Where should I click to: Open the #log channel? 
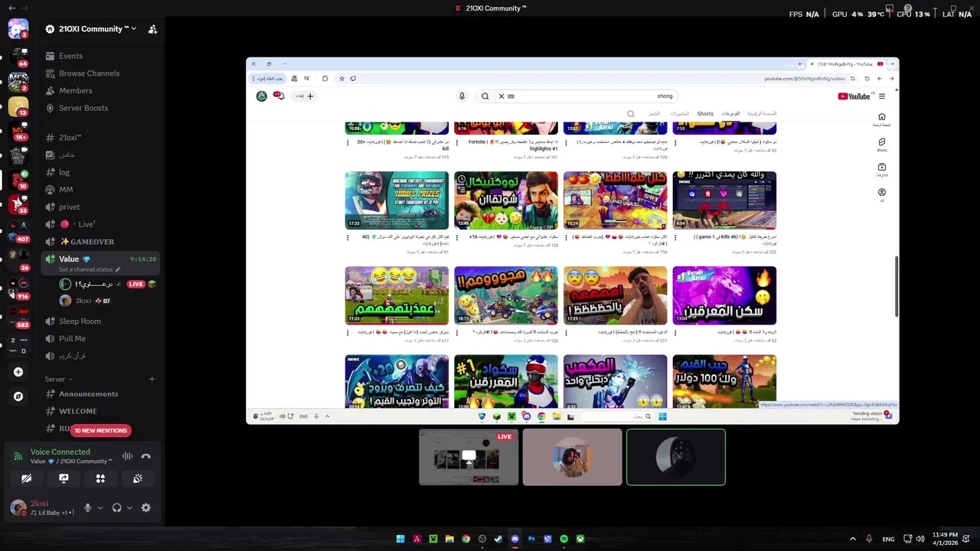tap(100, 172)
